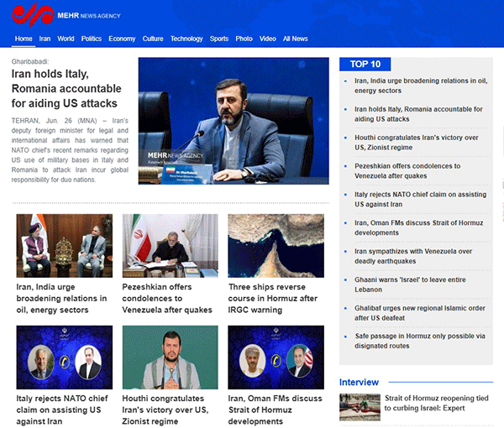Image resolution: width=504 pixels, height=428 pixels.
Task: Open card headline 'Italy rejects NATO chief claim'
Action: (62, 410)
